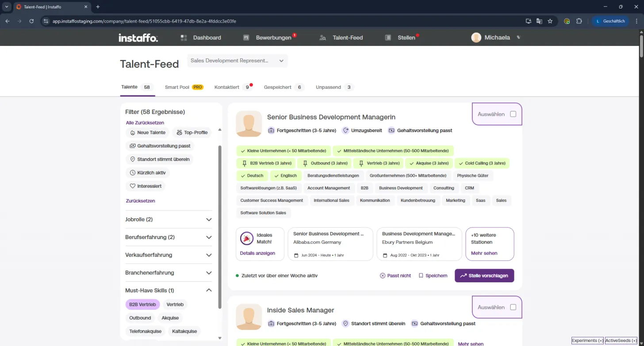Select the Telefonakquise must-have skill
This screenshot has height=346, width=644.
[x=145, y=331]
